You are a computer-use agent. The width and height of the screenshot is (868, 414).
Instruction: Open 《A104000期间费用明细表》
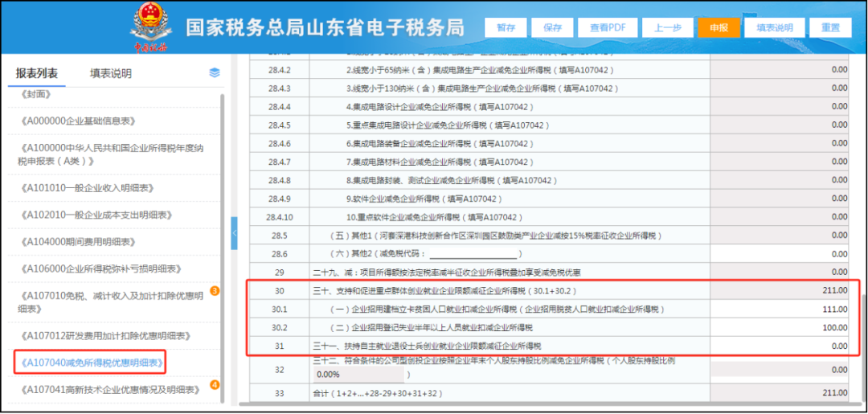point(77,242)
